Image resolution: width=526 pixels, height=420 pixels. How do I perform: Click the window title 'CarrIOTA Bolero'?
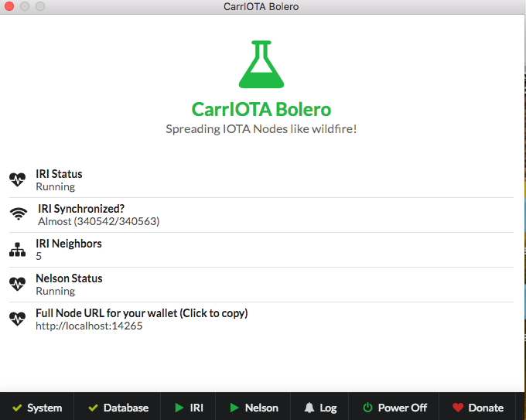click(261, 7)
